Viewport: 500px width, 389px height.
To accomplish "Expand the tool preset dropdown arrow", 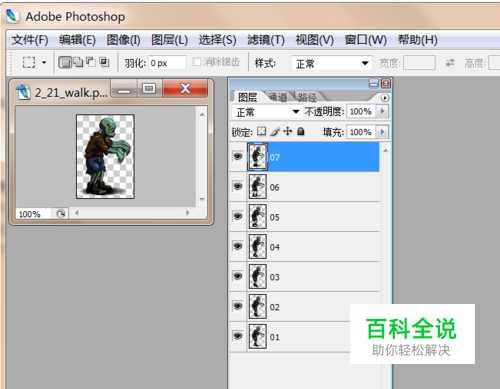I will tap(44, 62).
